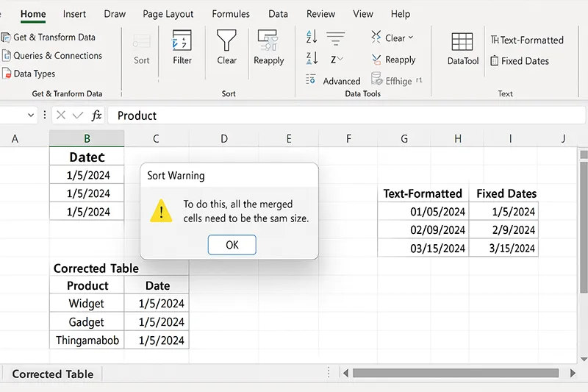588x392 pixels.
Task: Open Queries & Connections icon
Action: click(x=7, y=55)
